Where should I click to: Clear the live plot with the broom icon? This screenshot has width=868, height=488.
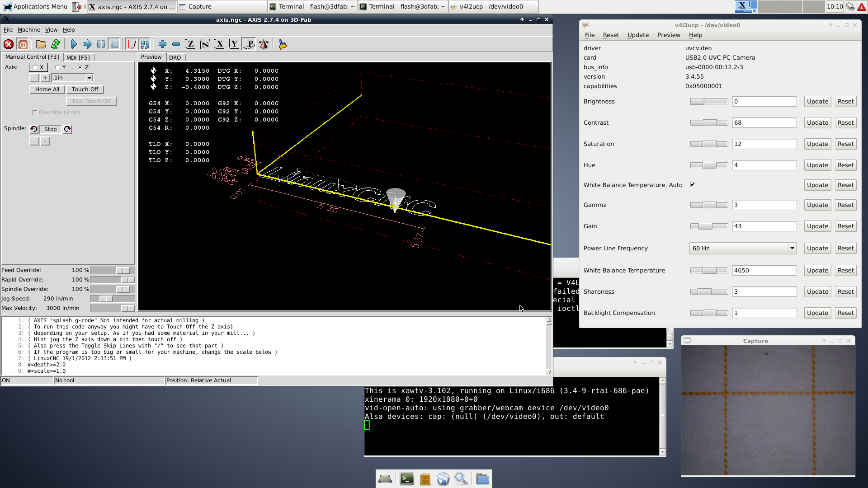tap(283, 44)
